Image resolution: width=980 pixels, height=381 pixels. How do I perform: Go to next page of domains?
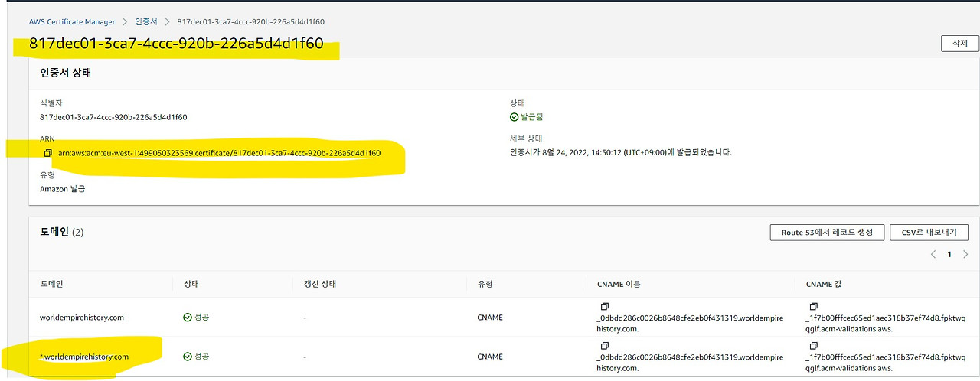(965, 254)
